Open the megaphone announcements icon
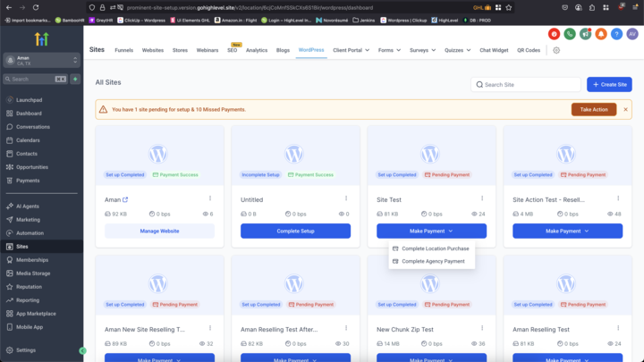Image resolution: width=644 pixels, height=362 pixels. click(x=585, y=34)
